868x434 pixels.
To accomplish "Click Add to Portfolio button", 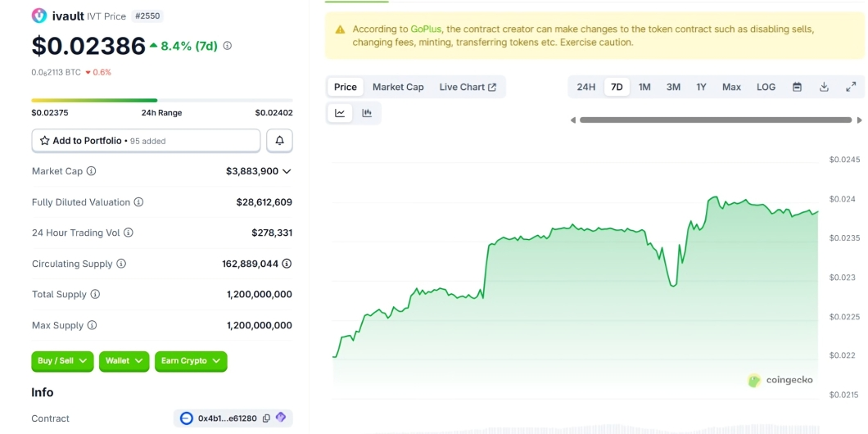I will (x=146, y=141).
